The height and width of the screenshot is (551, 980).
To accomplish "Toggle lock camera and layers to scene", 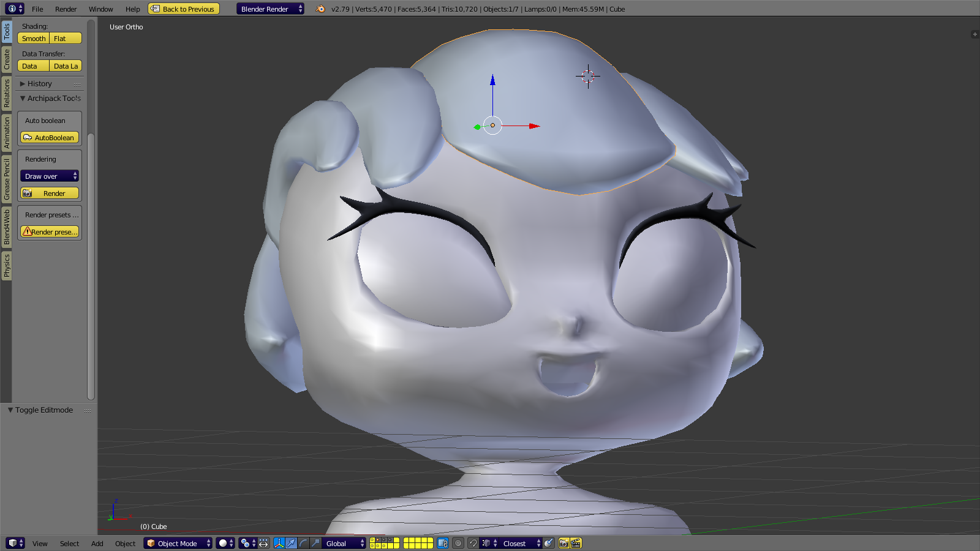I will coord(443,543).
